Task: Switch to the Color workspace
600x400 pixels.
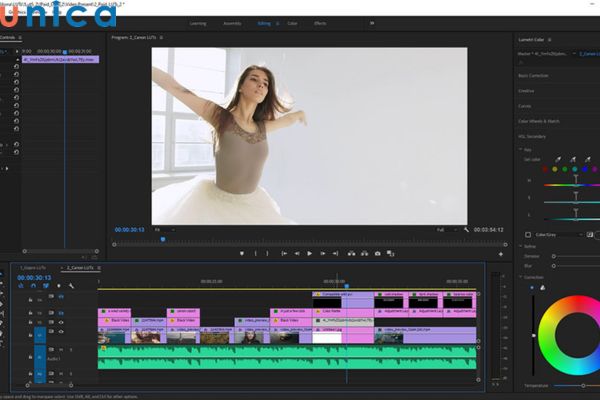Action: coord(292,23)
